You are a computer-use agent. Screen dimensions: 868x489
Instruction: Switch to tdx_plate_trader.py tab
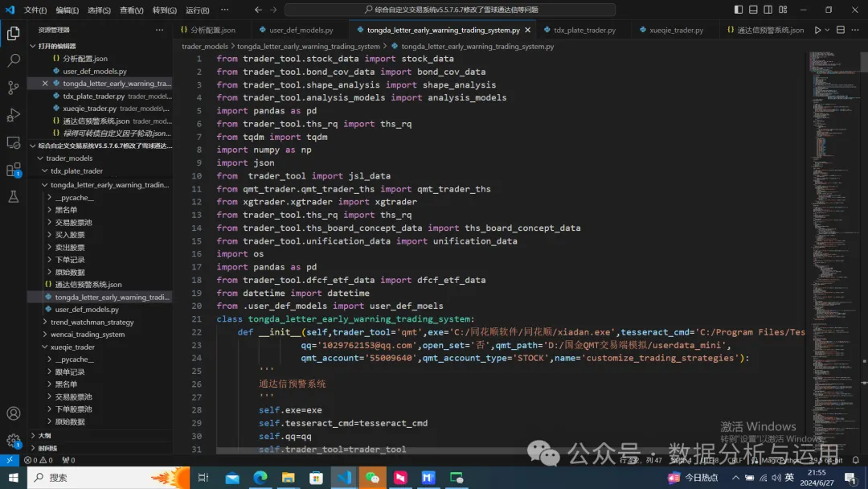[x=584, y=30]
